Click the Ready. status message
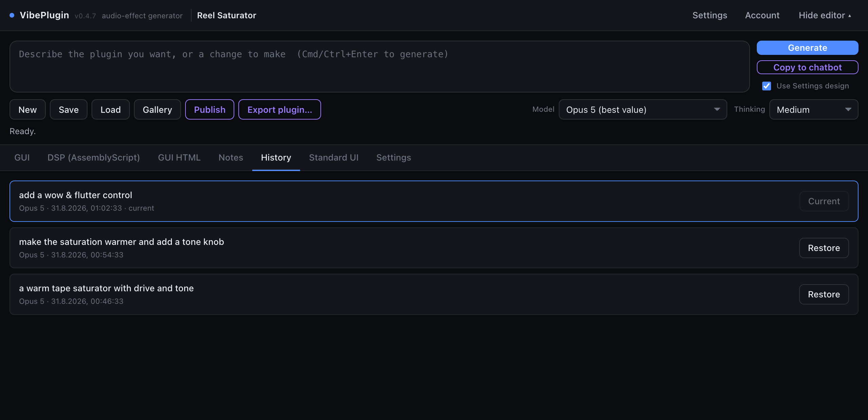Image resolution: width=868 pixels, height=420 pixels. pyautogui.click(x=22, y=131)
